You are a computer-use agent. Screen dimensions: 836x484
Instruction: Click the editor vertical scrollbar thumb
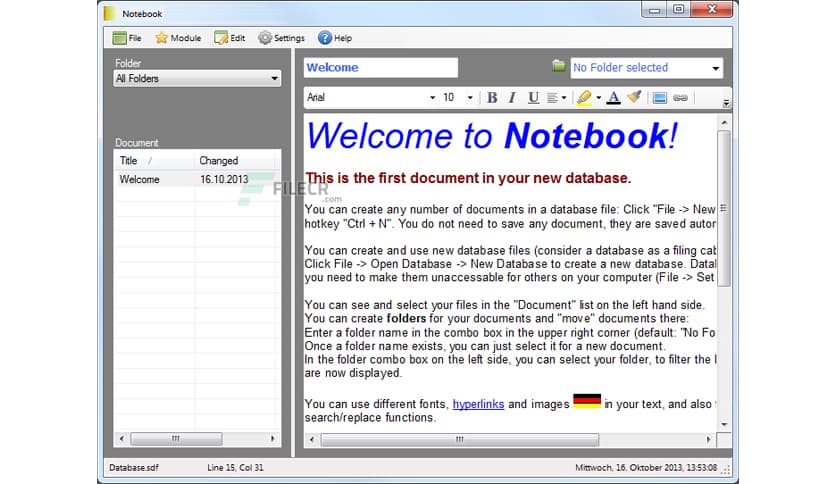[x=724, y=208]
